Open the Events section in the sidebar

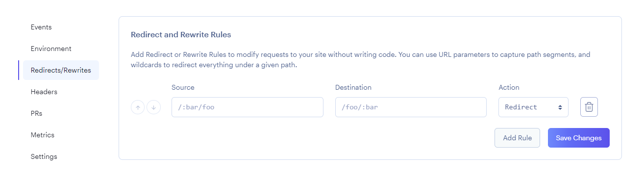click(x=41, y=27)
